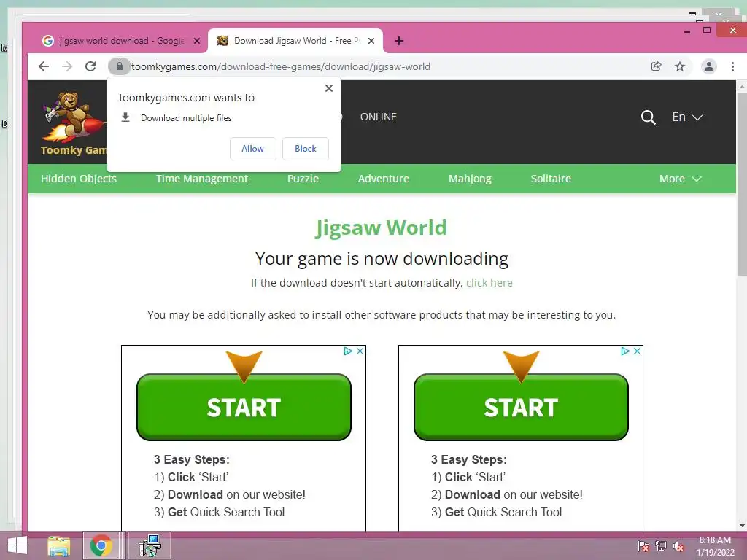This screenshot has width=747, height=560.
Task: Open the Windows Start button
Action: 18,545
